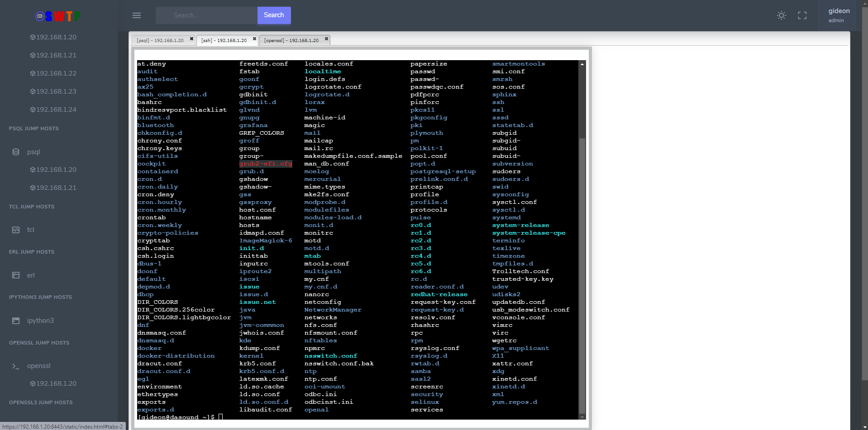Open the openssl terminal sidebar entry
The image size is (868, 430).
pos(38,366)
